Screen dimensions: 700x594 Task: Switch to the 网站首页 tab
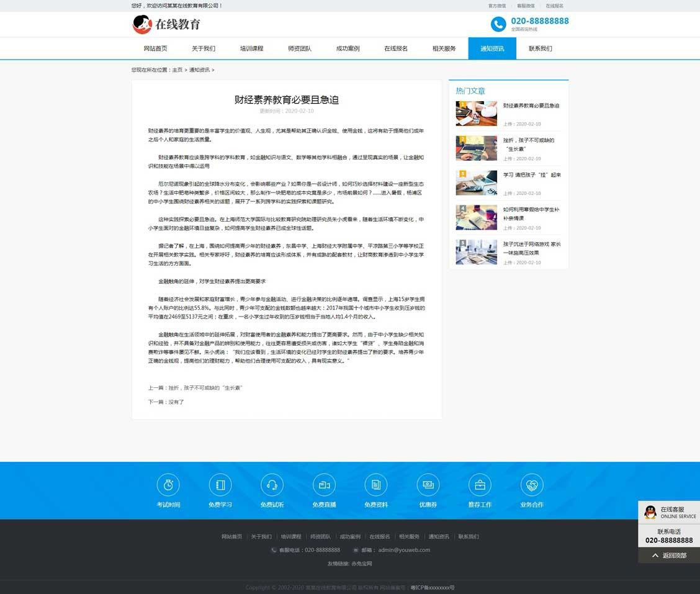pyautogui.click(x=155, y=48)
